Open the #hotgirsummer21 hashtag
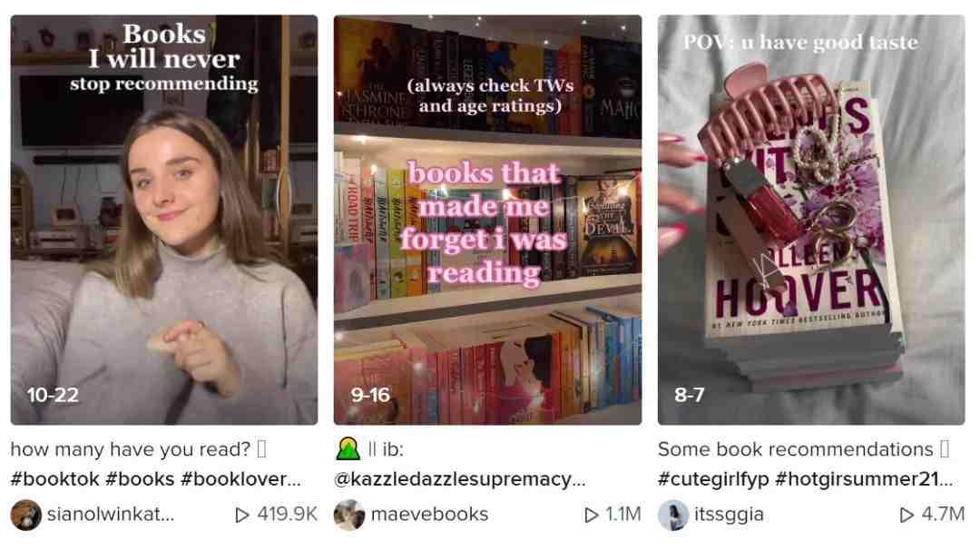 864,479
